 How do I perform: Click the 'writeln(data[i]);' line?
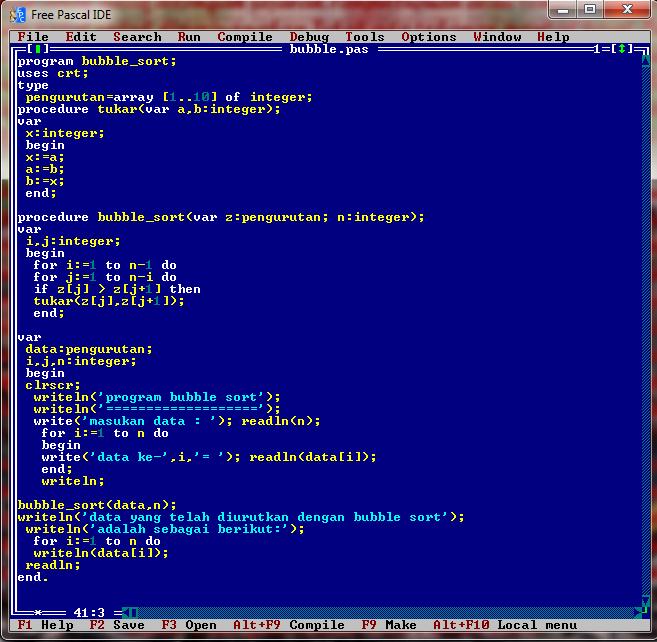(x=101, y=553)
